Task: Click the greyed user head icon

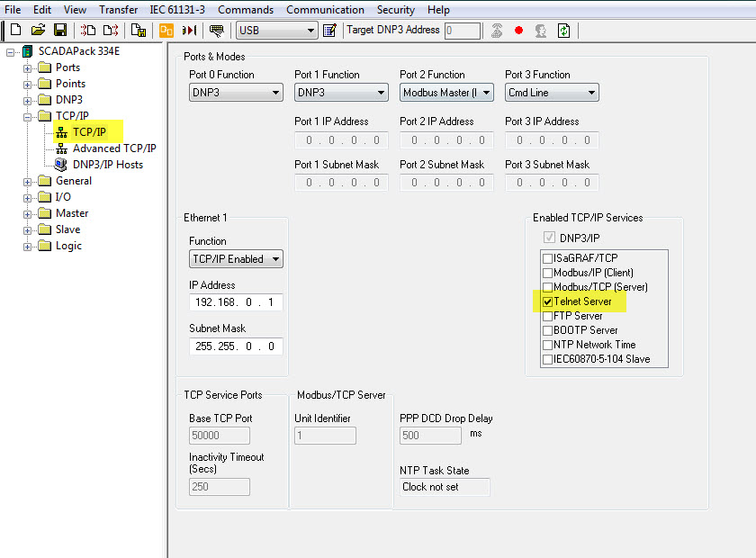Action: [541, 31]
